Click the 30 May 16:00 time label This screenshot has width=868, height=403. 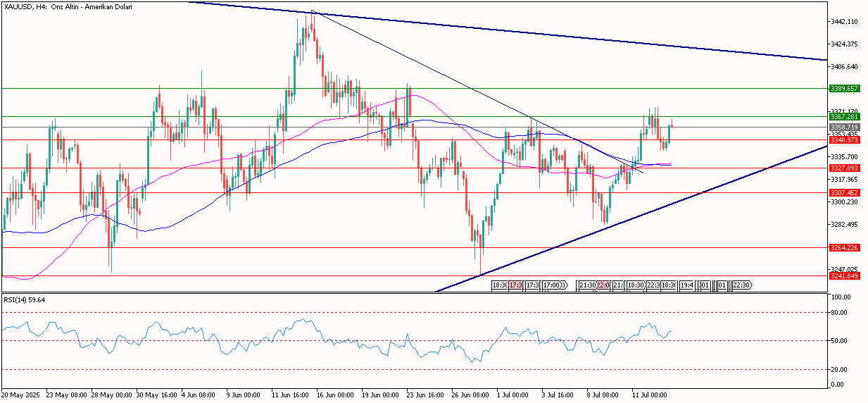pos(156,395)
